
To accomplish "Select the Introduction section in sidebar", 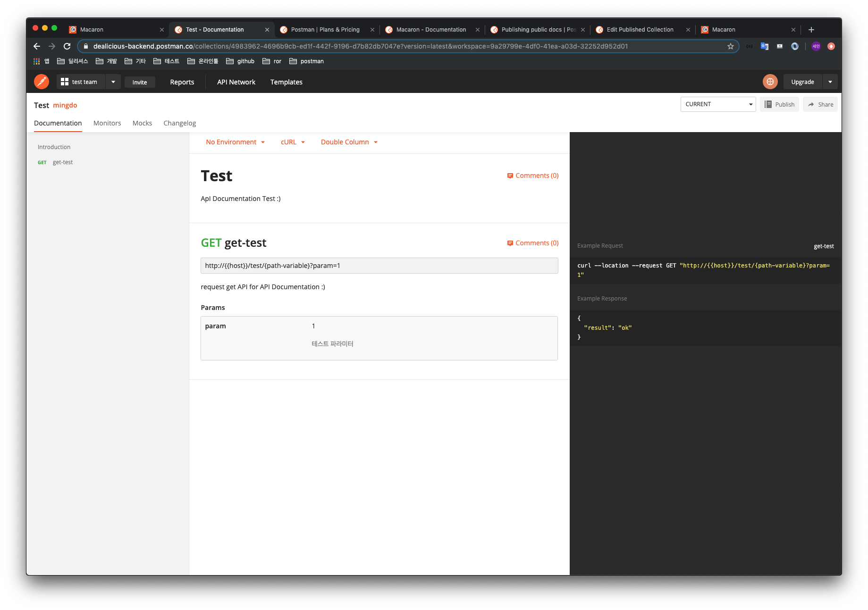I will click(x=54, y=147).
